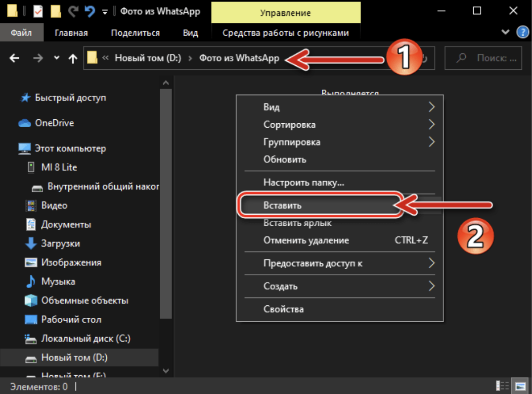Go up one folder with the Up arrow

click(73, 58)
